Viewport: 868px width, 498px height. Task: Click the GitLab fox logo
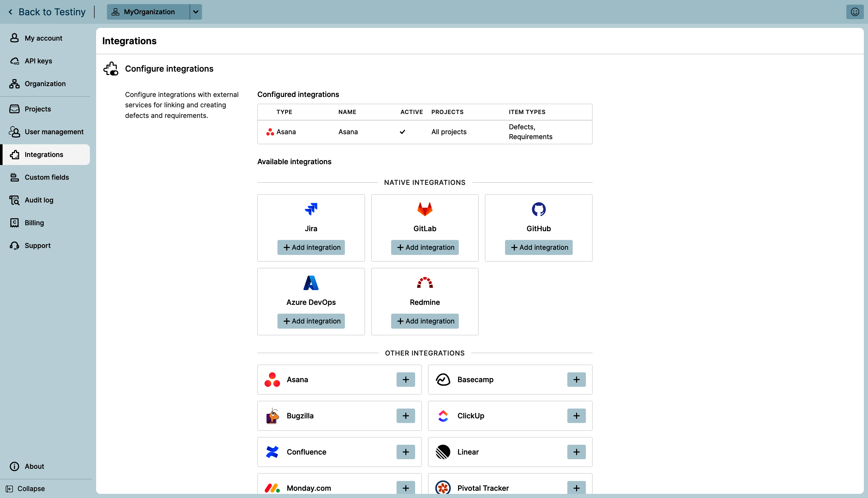[425, 209]
